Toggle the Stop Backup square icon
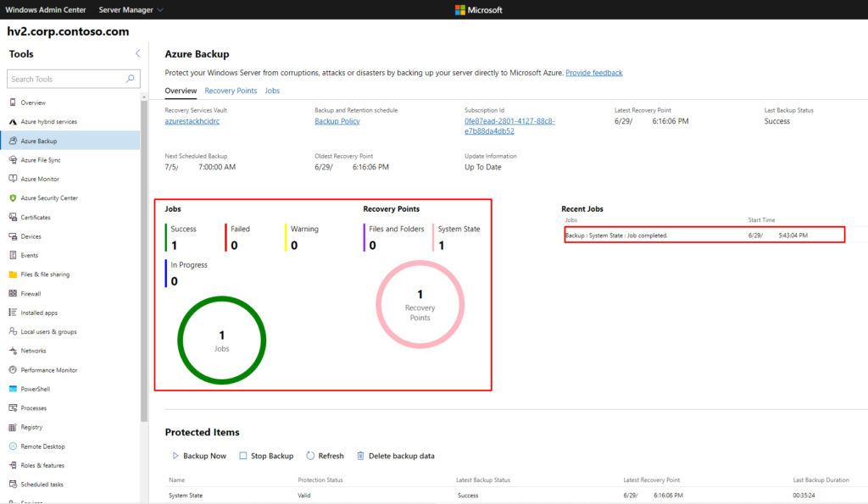 (243, 456)
